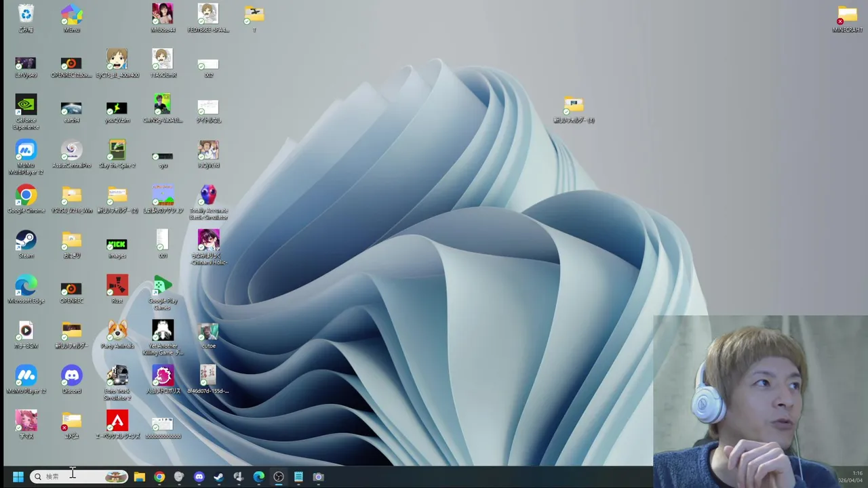
Task: Open Microsoft Edge from the taskbar
Action: tap(258, 477)
